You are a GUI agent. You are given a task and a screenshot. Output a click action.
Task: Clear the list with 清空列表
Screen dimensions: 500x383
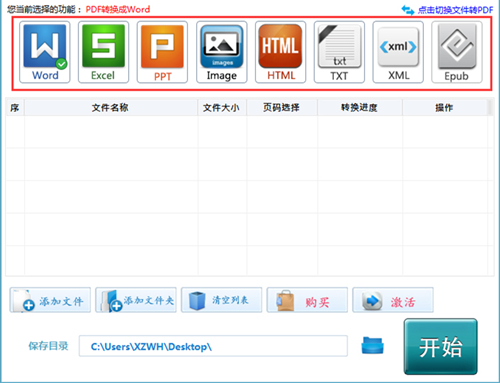221,300
